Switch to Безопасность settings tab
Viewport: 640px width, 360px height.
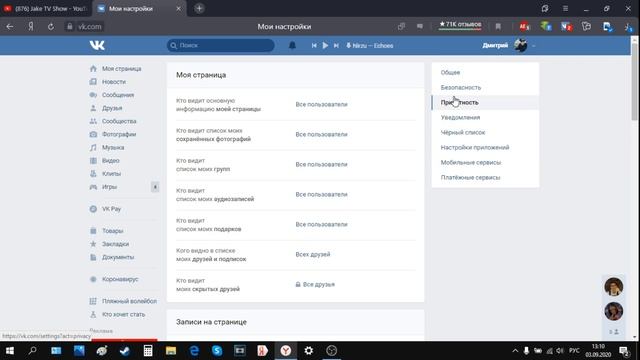pyautogui.click(x=485, y=87)
